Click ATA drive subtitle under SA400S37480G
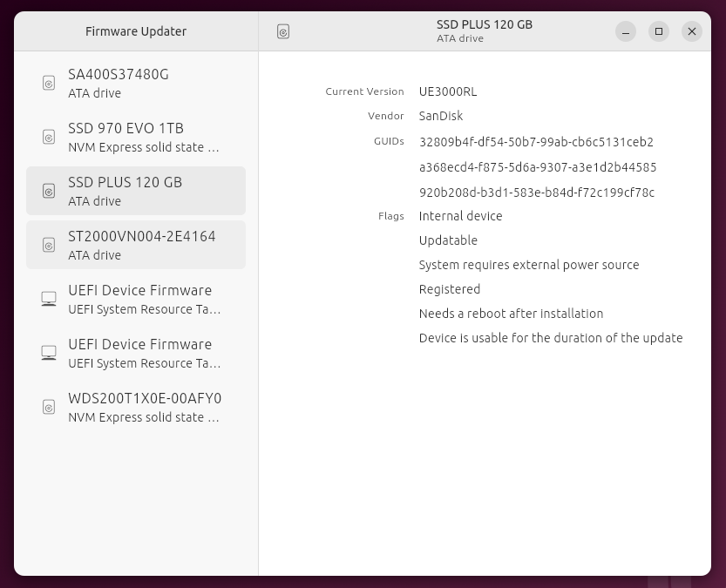 94,93
